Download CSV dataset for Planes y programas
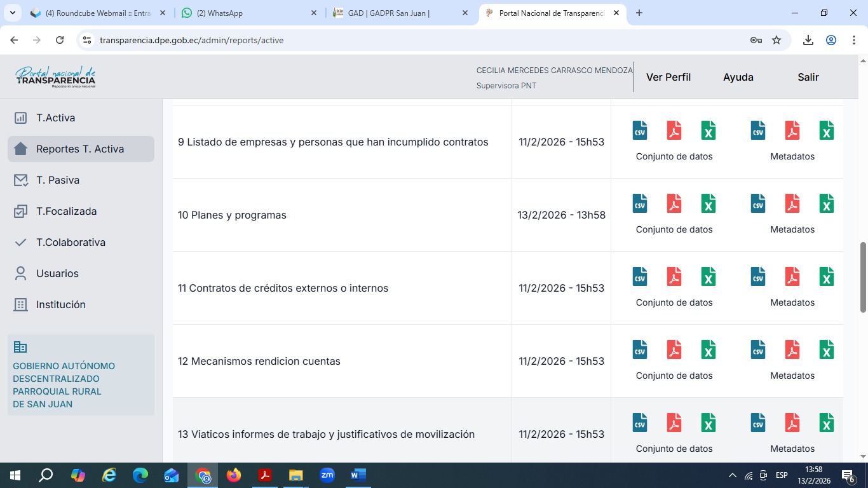The image size is (868, 488). tap(640, 203)
